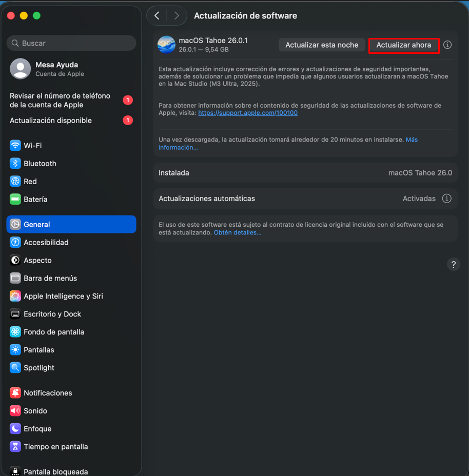This screenshot has width=469, height=476.
Task: Open Accesibilidad icon in sidebar
Action: [15, 243]
